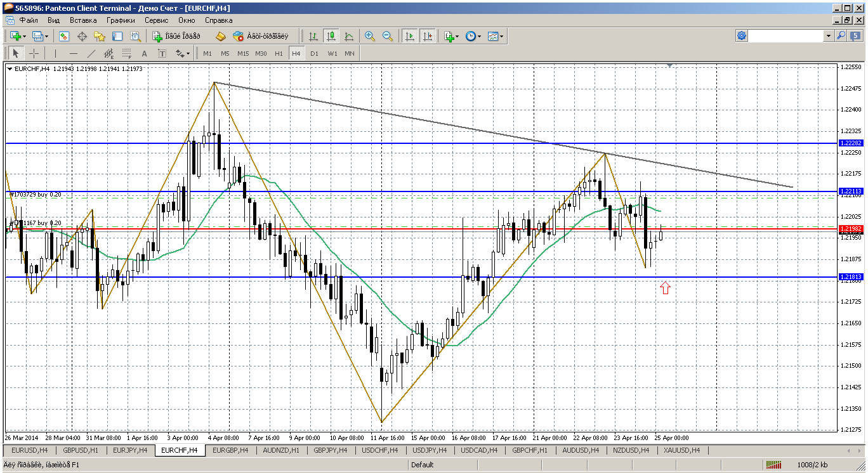The image size is (868, 473).
Task: Open new chart dropdown arrow
Action: coord(23,36)
